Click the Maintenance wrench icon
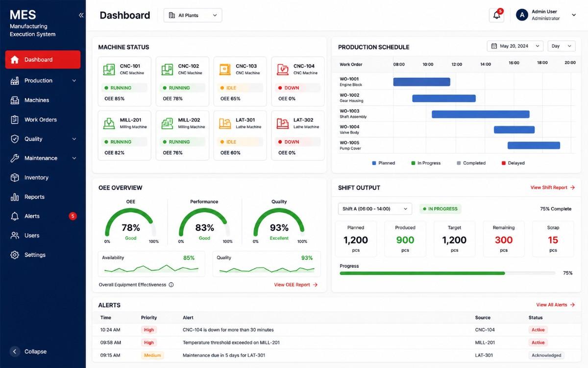The height and width of the screenshot is (368, 588). tap(15, 158)
